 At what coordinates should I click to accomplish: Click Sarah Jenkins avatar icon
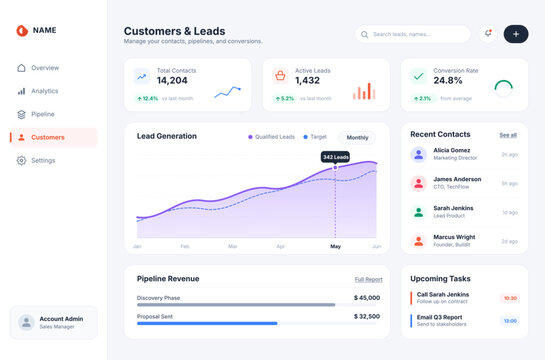(418, 212)
